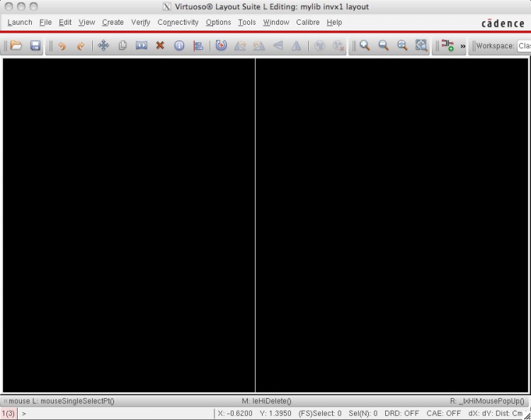Click the Redo arrow icon
Screen dimensions: 531x420
[80, 46]
